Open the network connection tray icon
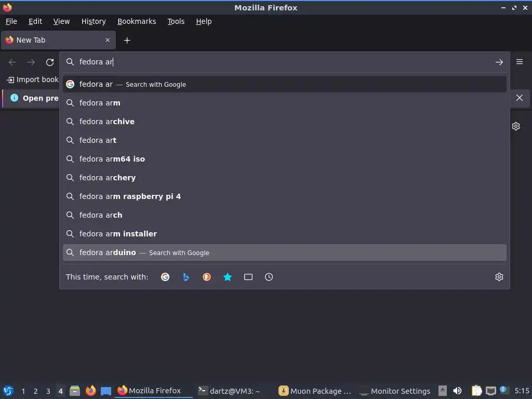Image resolution: width=532 pixels, height=399 pixels. (x=490, y=391)
